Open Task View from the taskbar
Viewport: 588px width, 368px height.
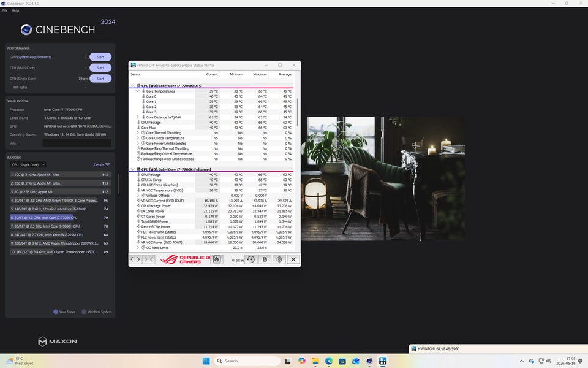(288, 361)
